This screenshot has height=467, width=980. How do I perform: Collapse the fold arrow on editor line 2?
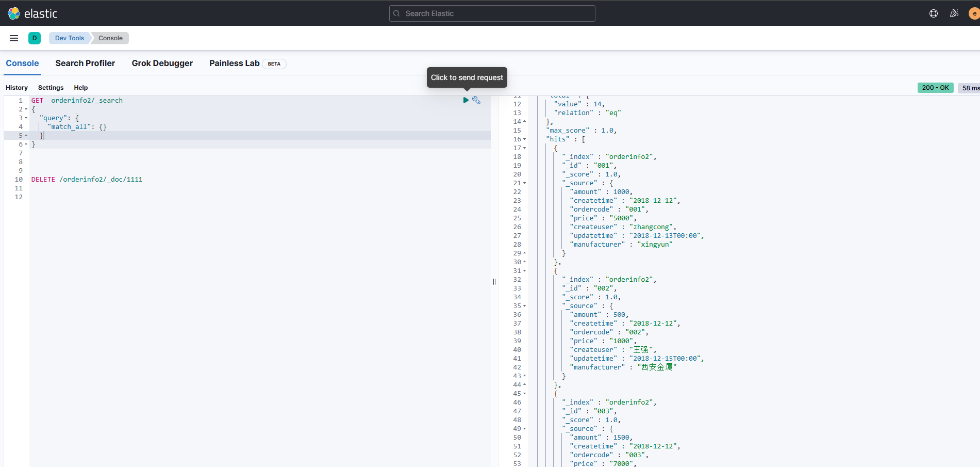[26, 109]
